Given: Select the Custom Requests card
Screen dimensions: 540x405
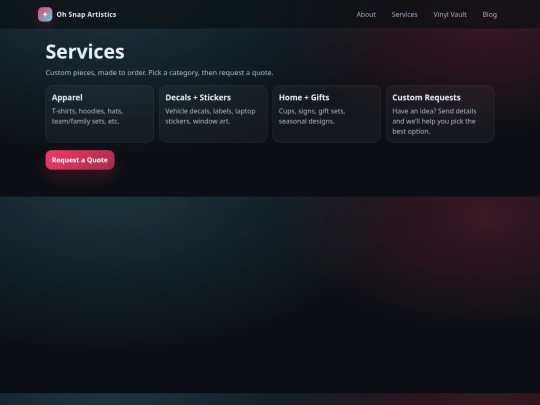Looking at the screenshot, I should [440, 114].
